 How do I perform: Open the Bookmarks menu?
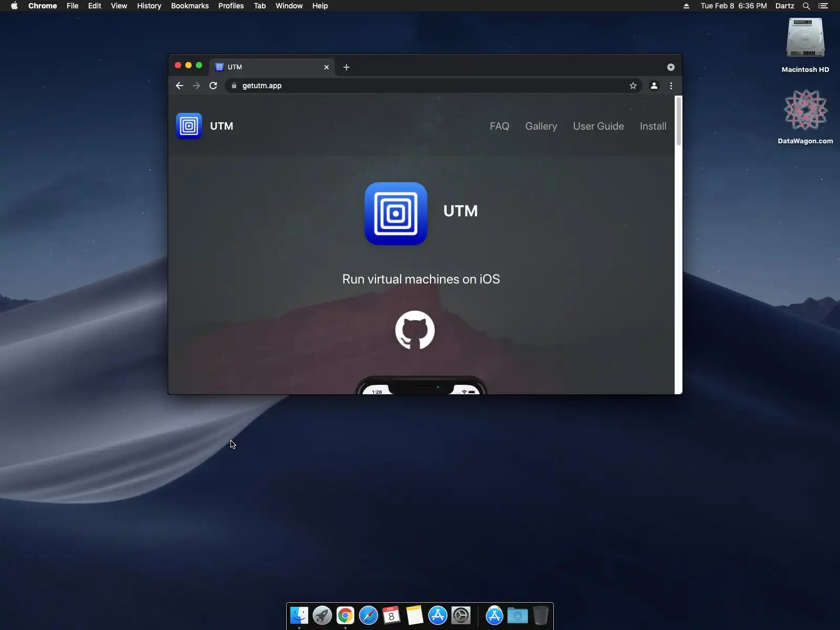click(x=190, y=6)
